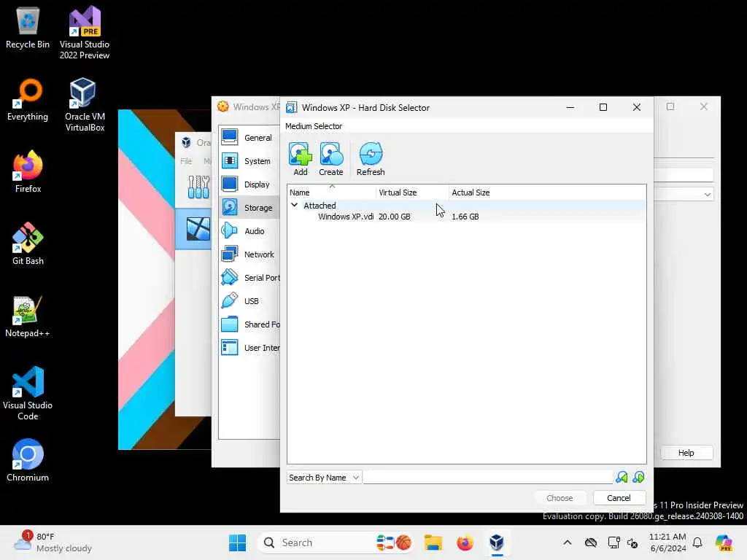Open System settings category
The width and height of the screenshot is (747, 560).
249,161
